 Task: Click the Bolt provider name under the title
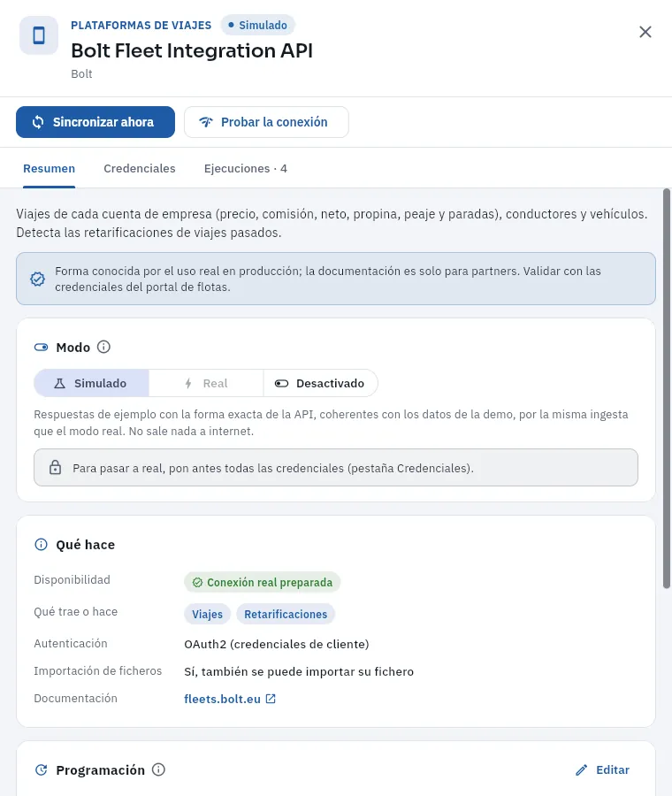point(81,74)
